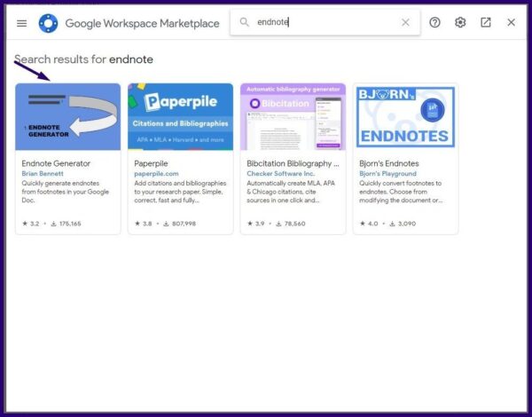Screen dimensions: 532x417
Task: Click the 3.2 star rating
Action: tap(31, 224)
